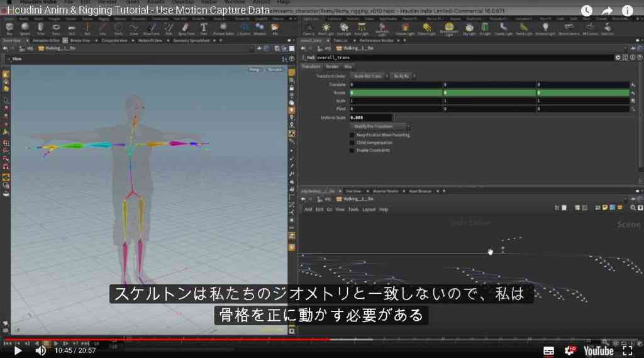Open the Scale Rot Trans order dropdown
Image resolution: width=644 pixels, height=358 pixels.
click(369, 76)
